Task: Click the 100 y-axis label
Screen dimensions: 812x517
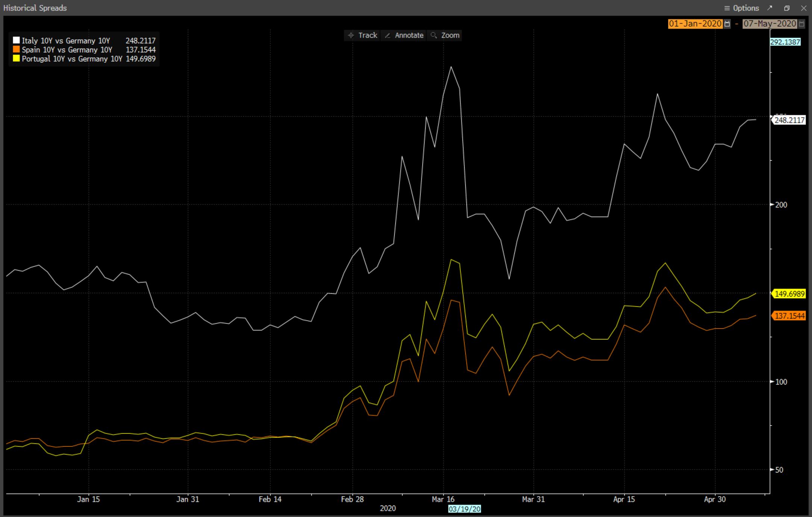Action: point(781,382)
